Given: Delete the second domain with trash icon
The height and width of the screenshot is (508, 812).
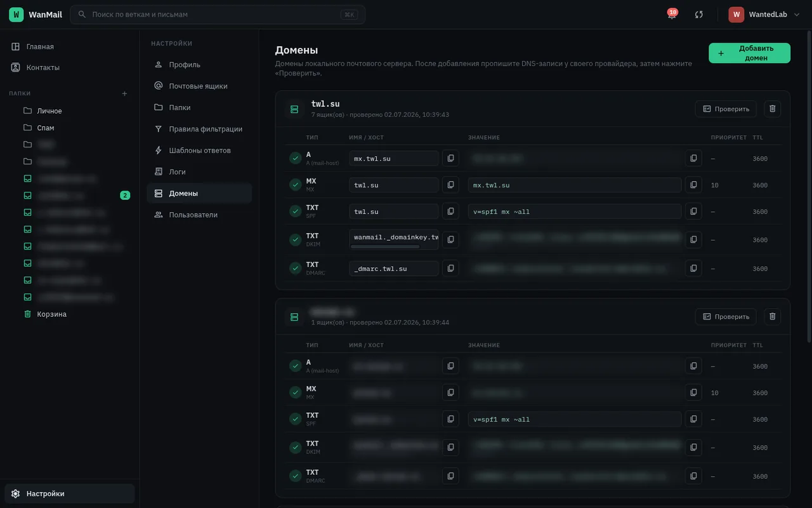Looking at the screenshot, I should [x=772, y=316].
